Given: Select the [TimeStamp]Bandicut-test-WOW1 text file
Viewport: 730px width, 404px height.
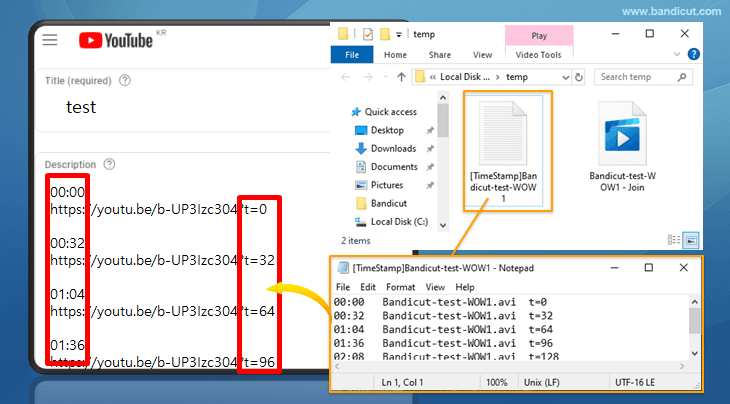Looking at the screenshot, I should (503, 151).
